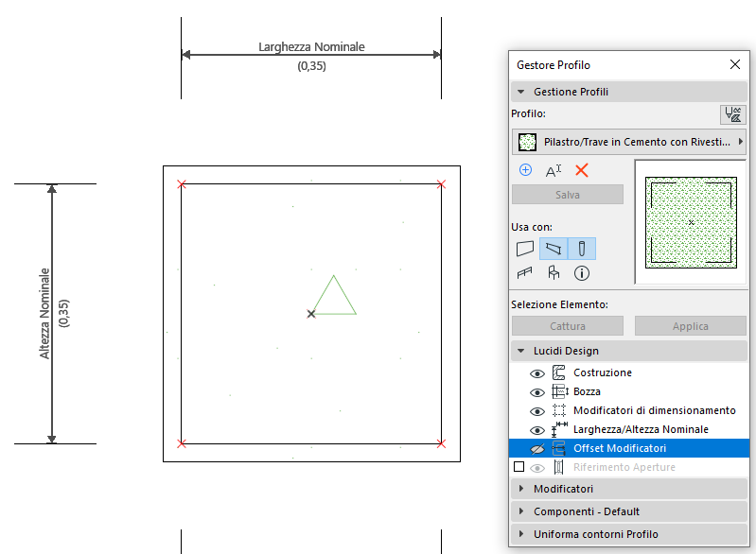
Task: Click the Altezza Nominale dimension label
Action: pos(44,313)
